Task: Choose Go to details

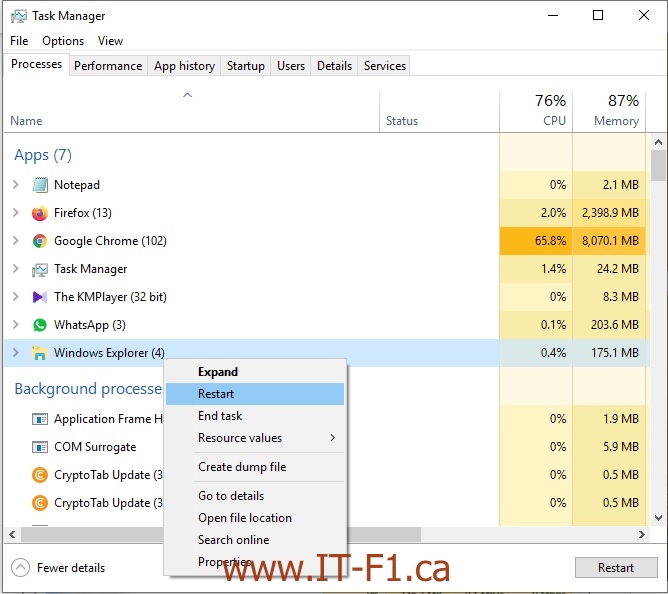Action: tap(255, 496)
